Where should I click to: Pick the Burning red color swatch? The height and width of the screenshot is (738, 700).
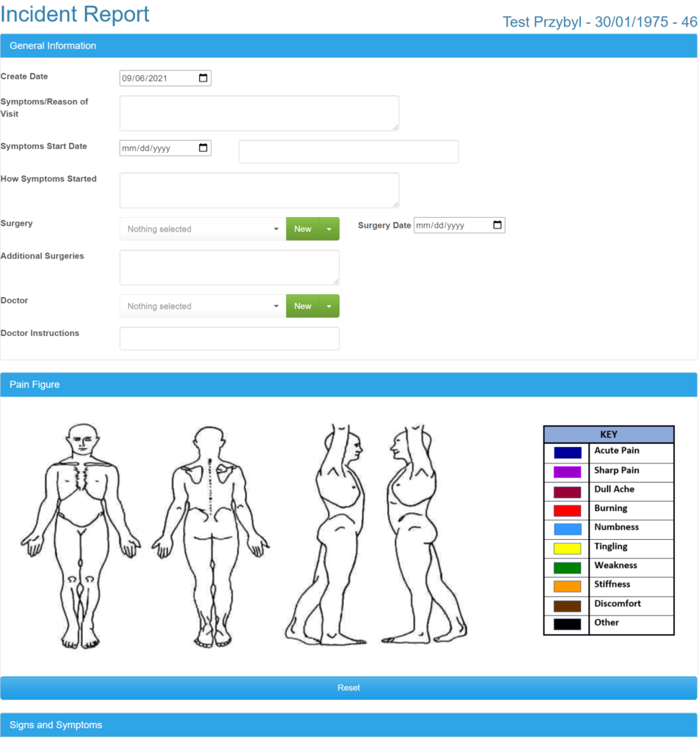coord(567,511)
